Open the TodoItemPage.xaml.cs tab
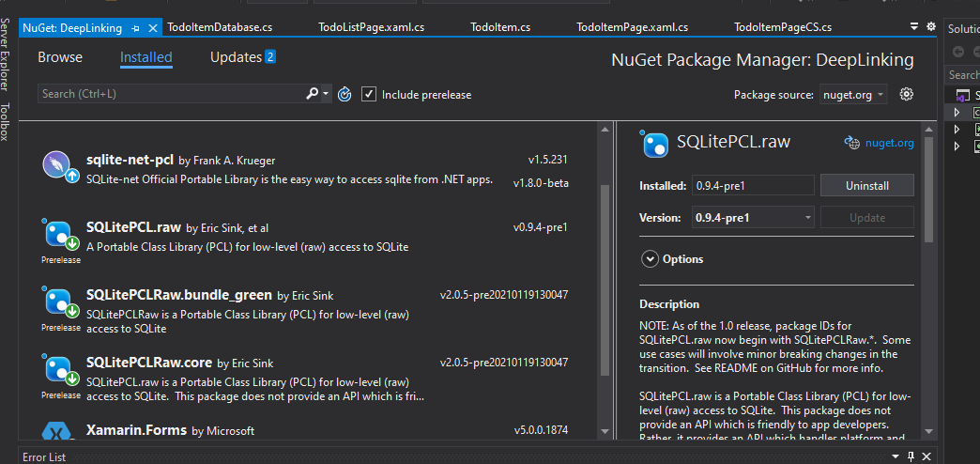The image size is (980, 464). coord(633,27)
